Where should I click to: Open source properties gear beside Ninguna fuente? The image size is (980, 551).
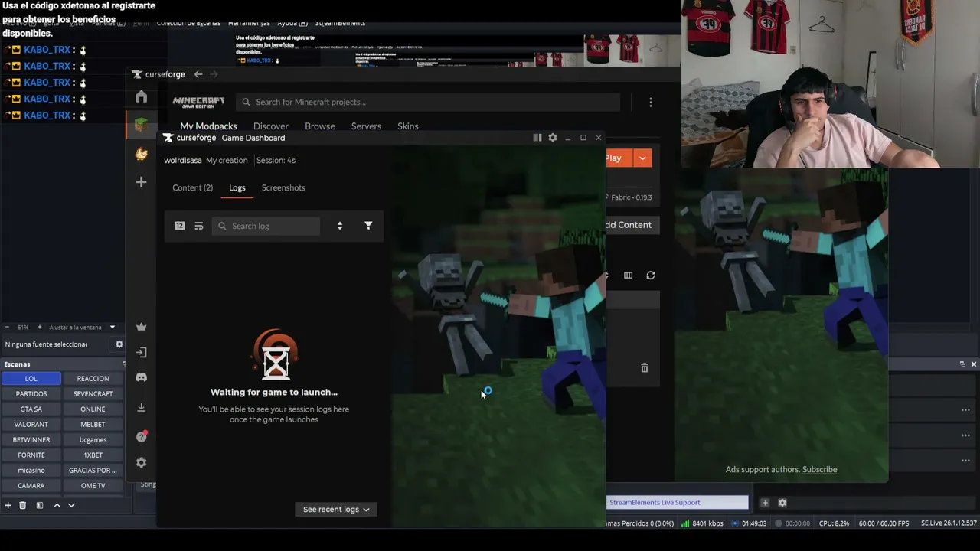pos(119,344)
